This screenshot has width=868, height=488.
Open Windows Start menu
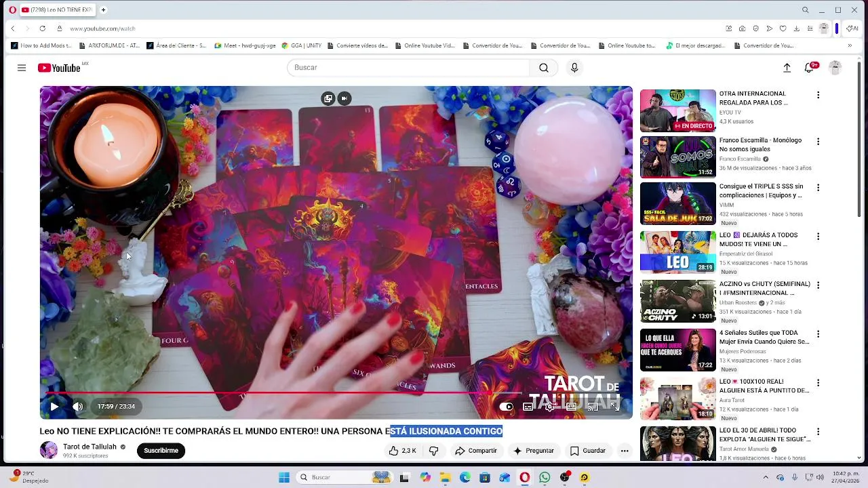click(x=284, y=477)
